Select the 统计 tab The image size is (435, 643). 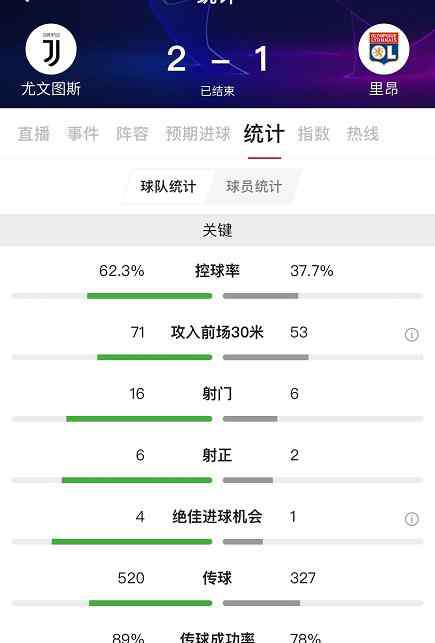[x=264, y=134]
